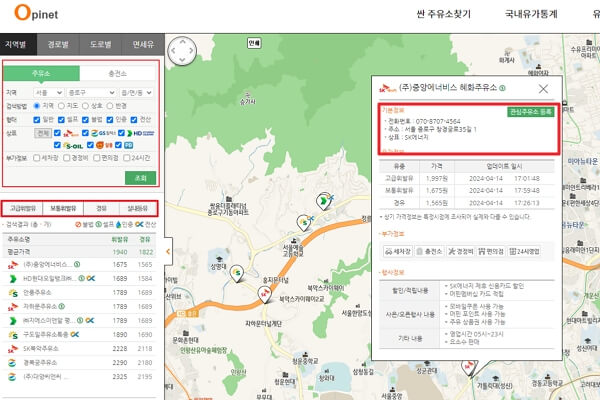Click the 관심주유소 등록 button
Image resolution: width=600 pixels, height=400 pixels.
530,112
